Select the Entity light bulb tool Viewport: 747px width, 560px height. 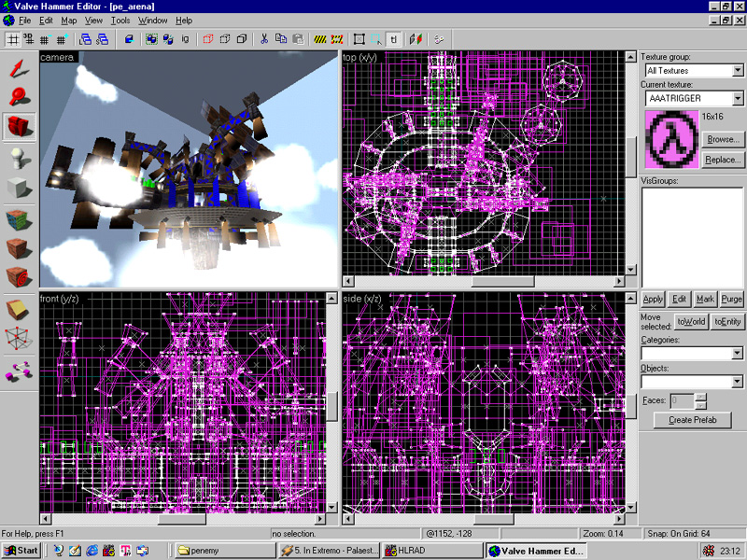pos(18,158)
